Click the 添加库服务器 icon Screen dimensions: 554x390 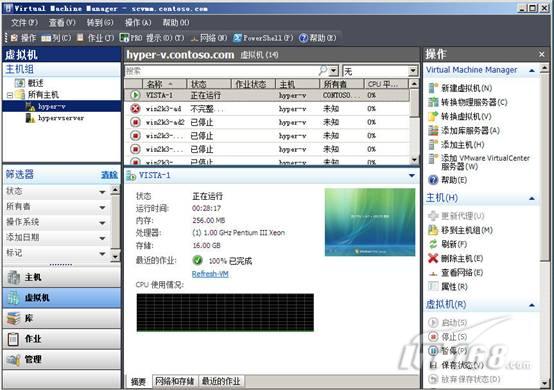(433, 130)
